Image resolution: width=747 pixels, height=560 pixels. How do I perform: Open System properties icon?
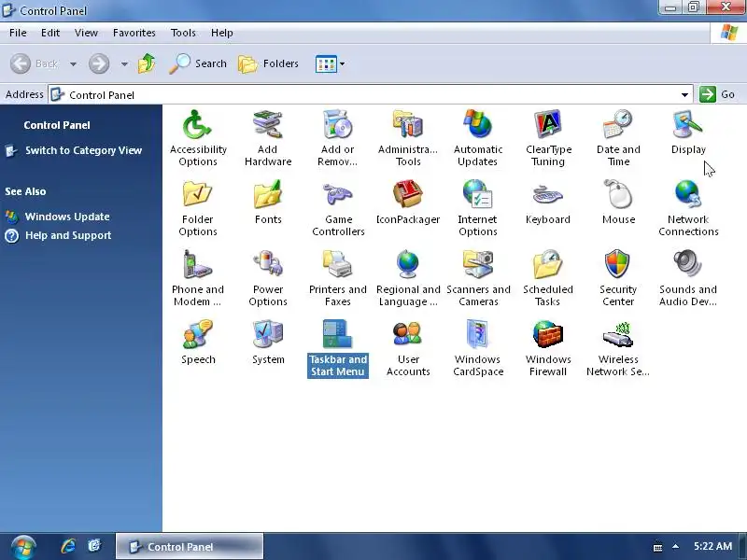[x=268, y=342]
